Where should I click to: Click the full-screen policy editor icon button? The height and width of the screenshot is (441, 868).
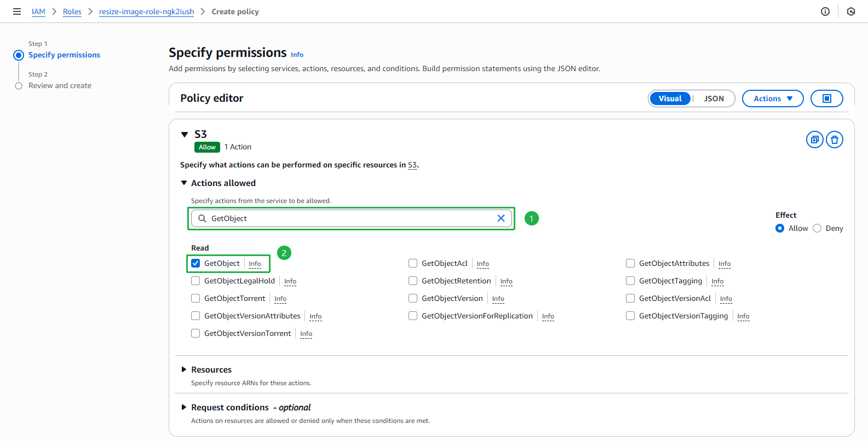point(827,98)
